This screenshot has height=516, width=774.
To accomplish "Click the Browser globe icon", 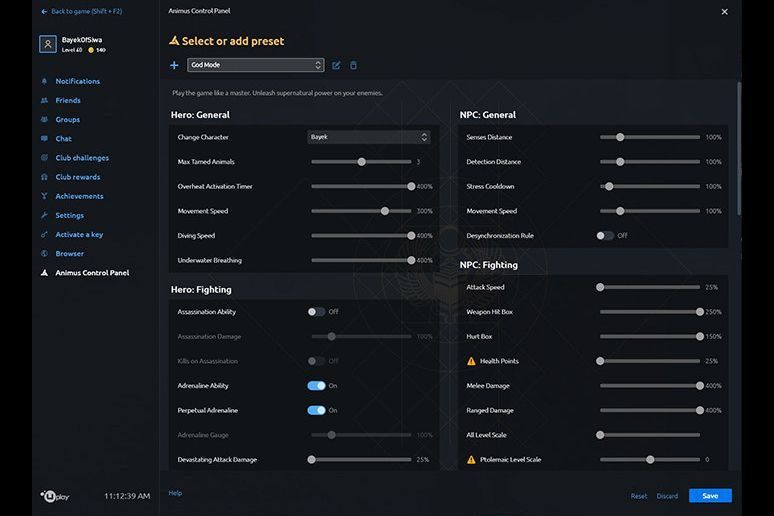I will click(x=44, y=253).
